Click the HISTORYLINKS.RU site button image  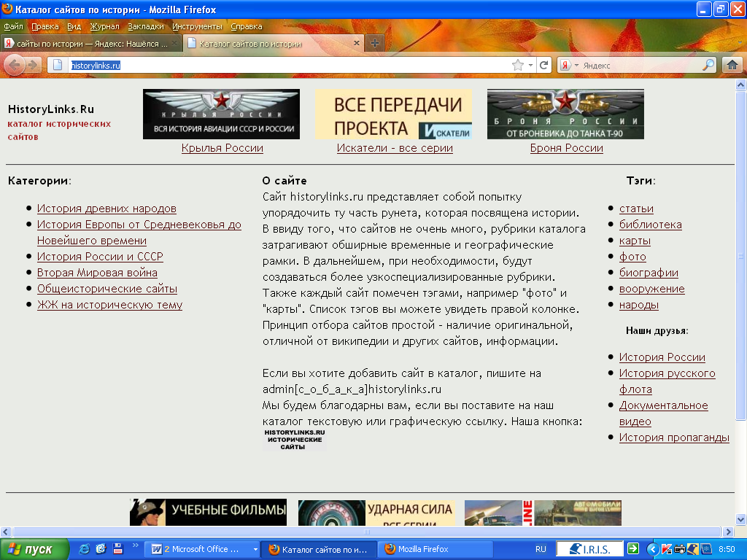[x=295, y=440]
